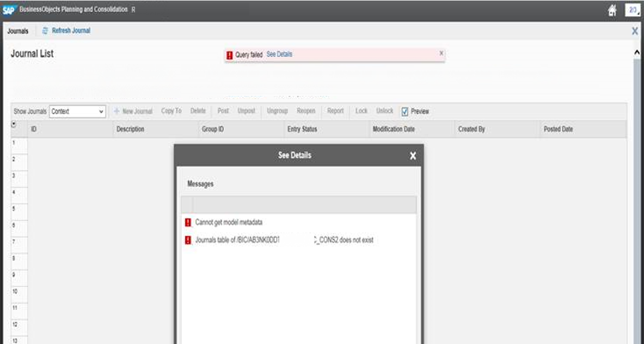The image size is (644, 344).
Task: Sort by the Description column header
Action: coord(156,129)
